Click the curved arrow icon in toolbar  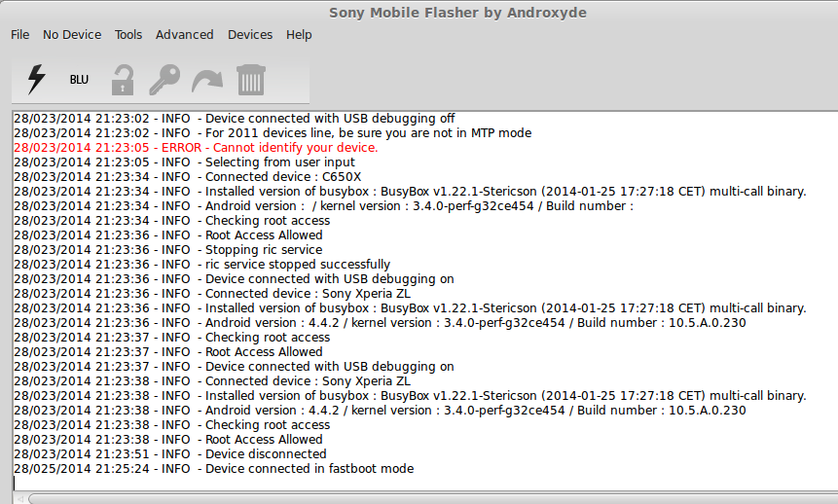tap(207, 81)
